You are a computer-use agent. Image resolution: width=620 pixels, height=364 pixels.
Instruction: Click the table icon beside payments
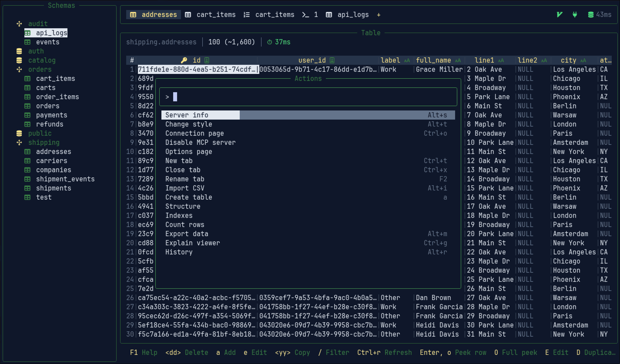tap(28, 115)
